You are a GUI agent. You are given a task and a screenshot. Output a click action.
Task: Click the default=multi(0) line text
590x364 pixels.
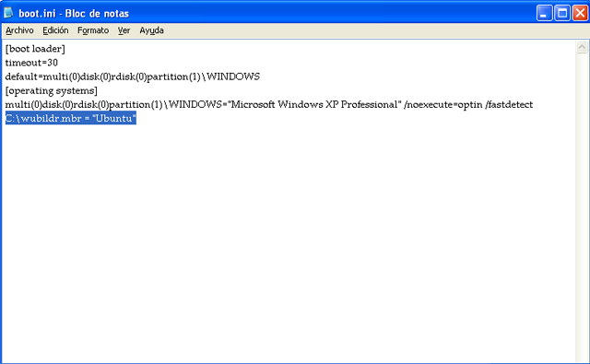[133, 76]
